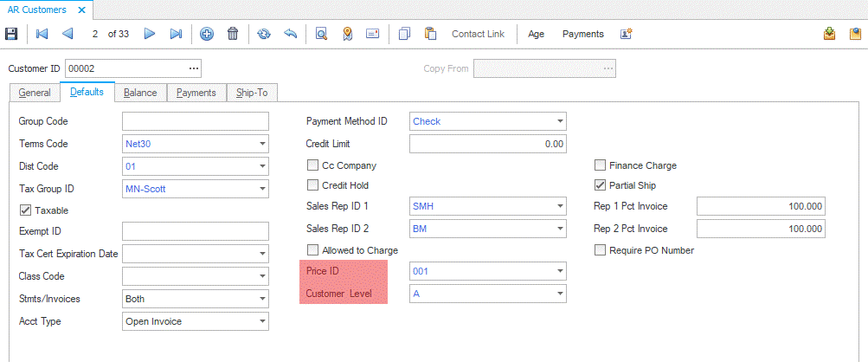
Task: Jump to the last customer record
Action: [176, 34]
